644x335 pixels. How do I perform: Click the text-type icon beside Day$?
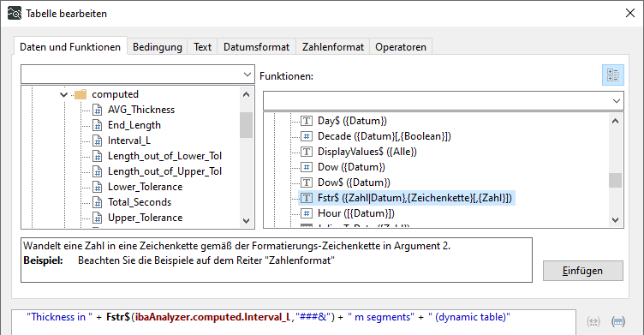[x=307, y=121]
